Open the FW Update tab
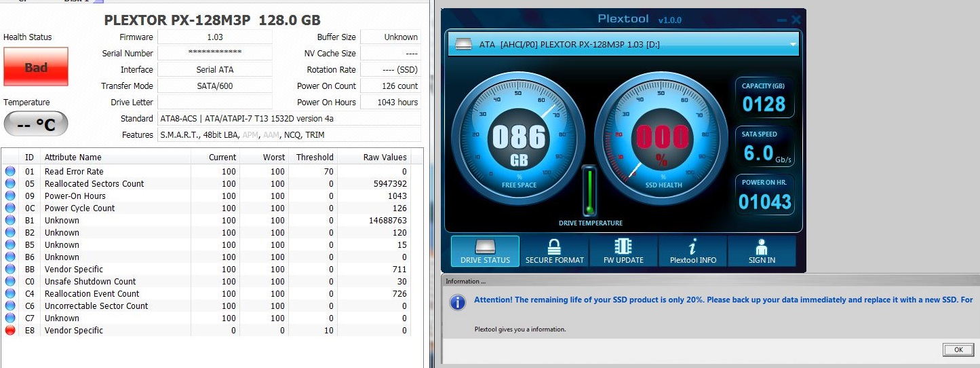The image size is (980, 368). coord(623,251)
